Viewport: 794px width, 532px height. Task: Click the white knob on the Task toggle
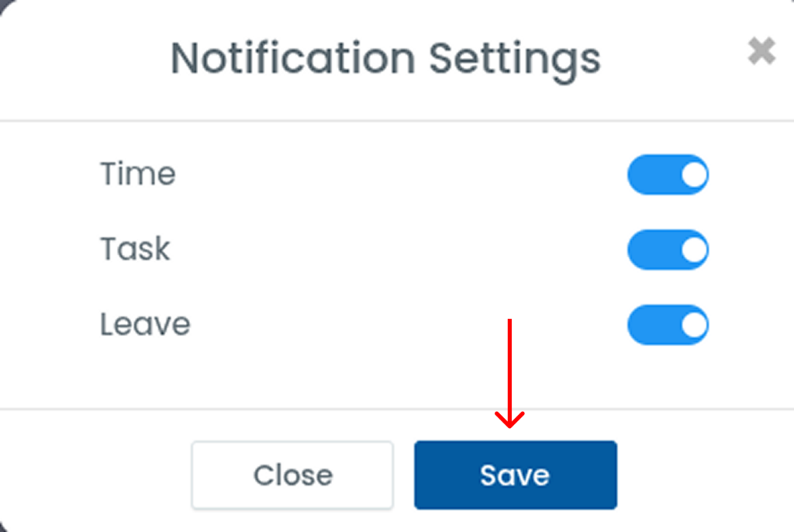(x=694, y=250)
